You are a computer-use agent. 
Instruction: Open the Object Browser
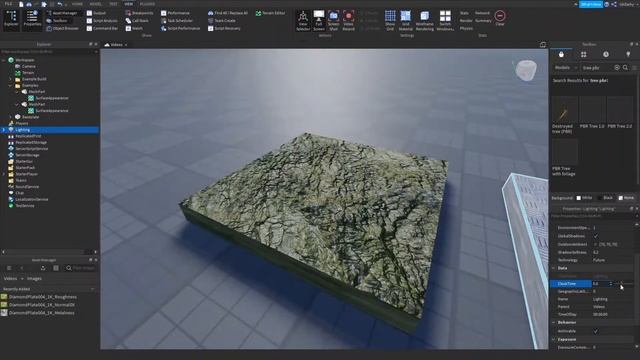(62, 29)
